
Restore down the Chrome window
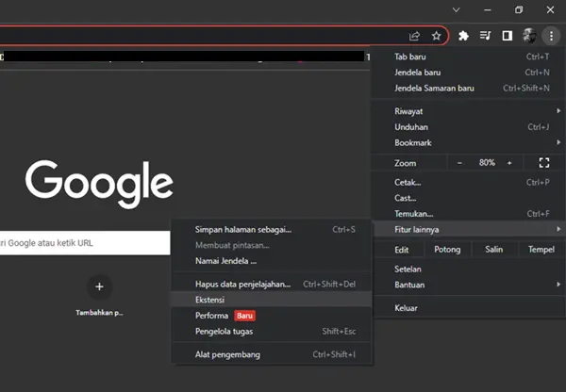coord(519,9)
